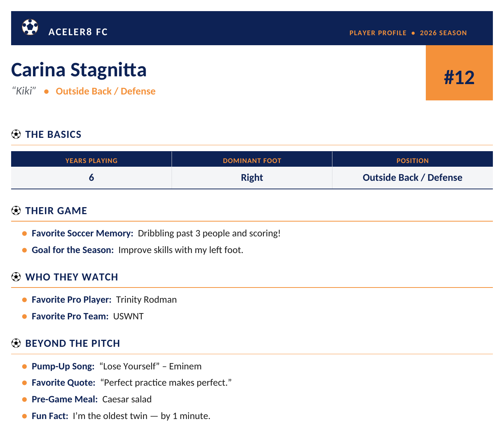
Task: Click the player name Carina Stagnitta
Action: pyautogui.click(x=79, y=70)
